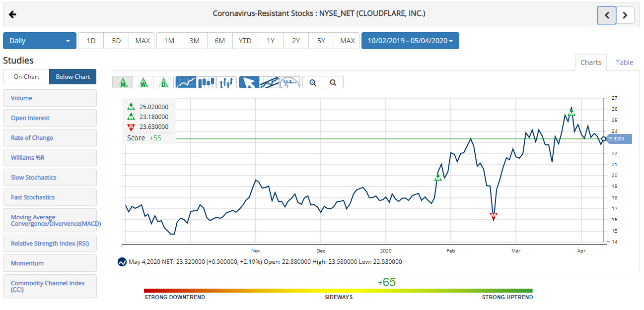This screenshot has width=644, height=310.
Task: Toggle the monthly trade triangle icon
Action: [x=123, y=82]
